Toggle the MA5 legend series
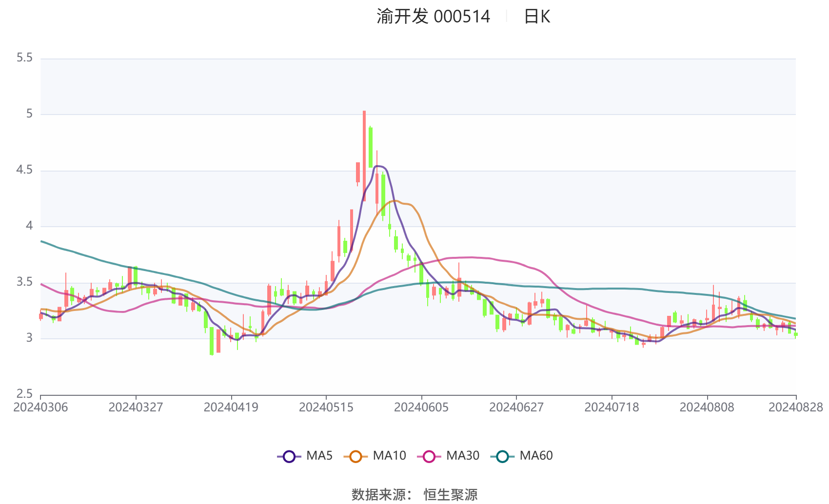829x504 pixels. pos(305,456)
